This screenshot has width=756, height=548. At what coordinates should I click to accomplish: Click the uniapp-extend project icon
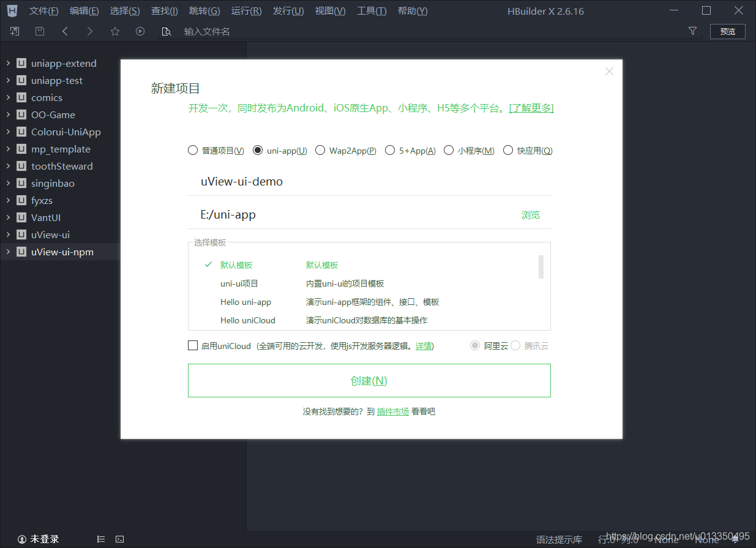pos(22,63)
